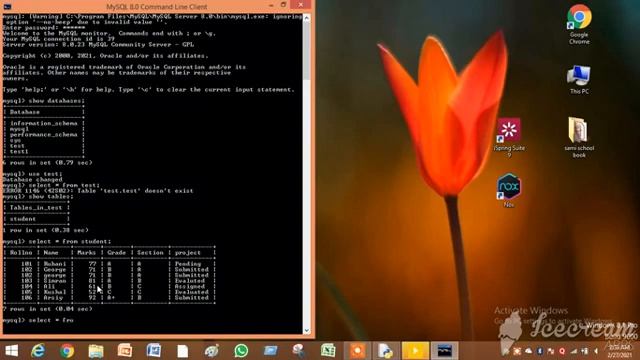Viewport: 640px width, 360px height.
Task: Maximize the MySQL Command Line Client window
Action: (x=284, y=5)
